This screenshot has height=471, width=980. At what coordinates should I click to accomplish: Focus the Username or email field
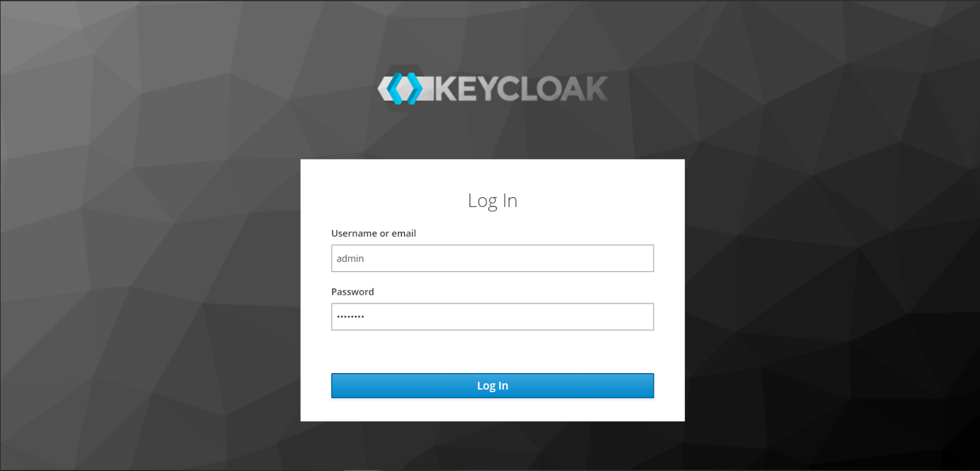492,258
